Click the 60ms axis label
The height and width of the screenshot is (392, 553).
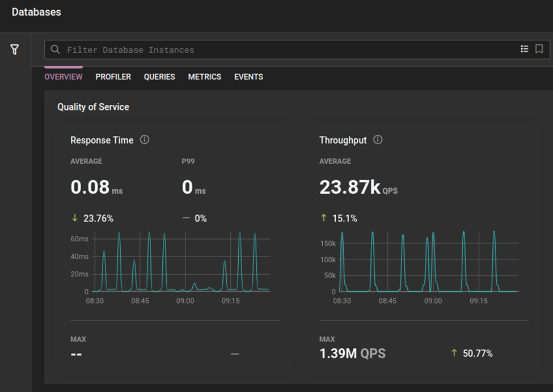pos(79,239)
